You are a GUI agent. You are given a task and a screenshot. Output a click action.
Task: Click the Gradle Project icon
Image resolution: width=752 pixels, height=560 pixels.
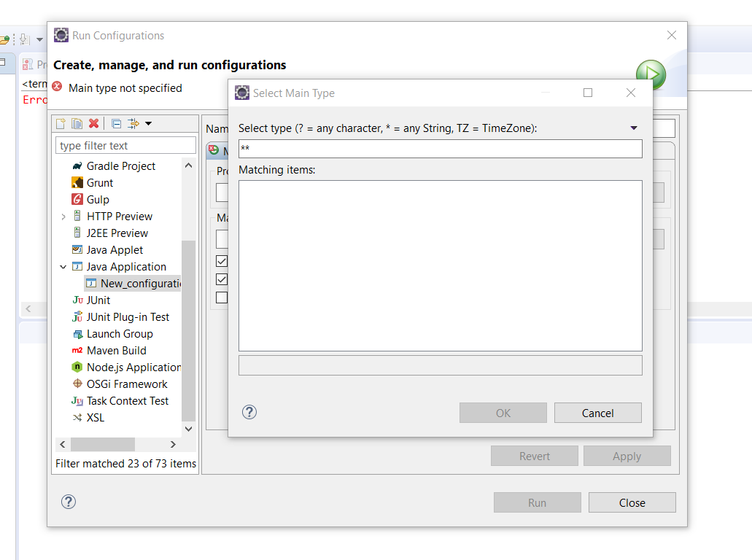pyautogui.click(x=77, y=166)
